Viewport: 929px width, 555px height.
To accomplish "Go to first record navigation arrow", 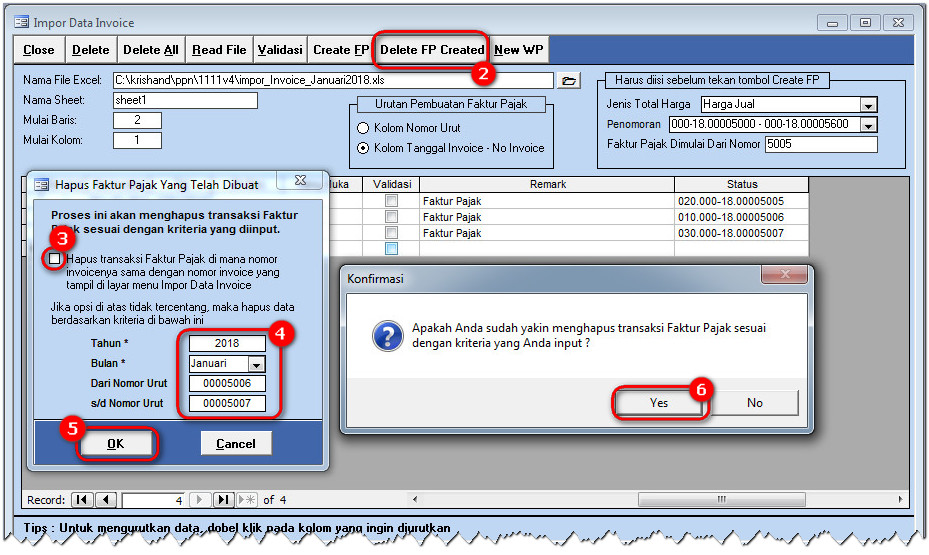I will (83, 499).
